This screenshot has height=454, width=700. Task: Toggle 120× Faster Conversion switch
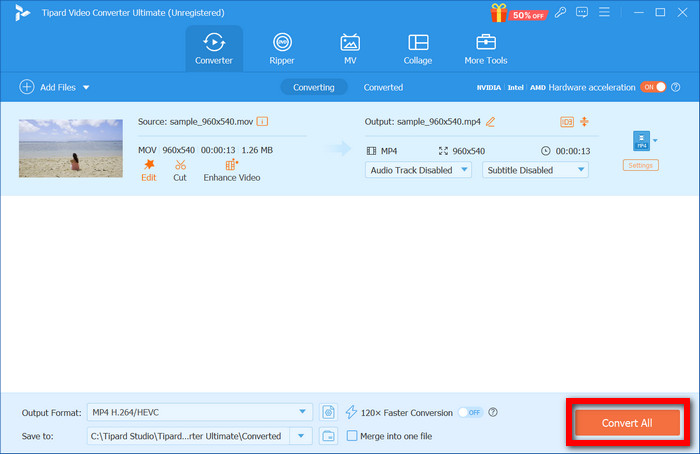[471, 412]
